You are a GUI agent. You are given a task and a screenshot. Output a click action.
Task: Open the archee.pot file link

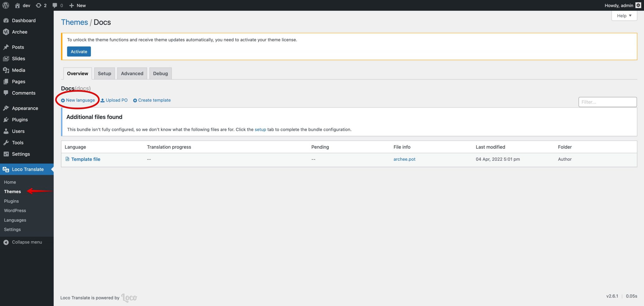click(404, 159)
